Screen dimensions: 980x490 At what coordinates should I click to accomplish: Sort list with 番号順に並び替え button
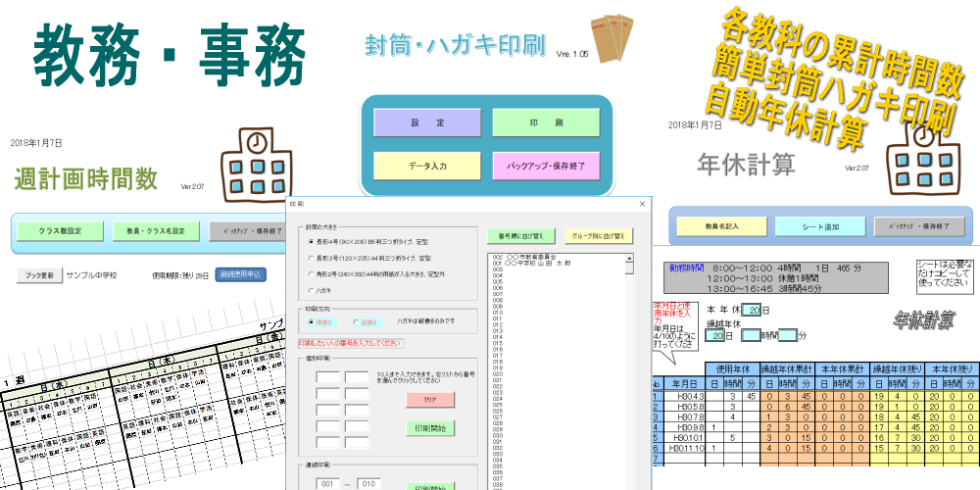click(x=519, y=235)
